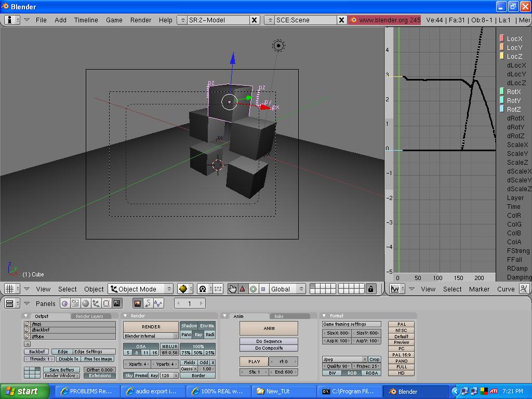Open the Jpeg file format dropdown
This screenshot has width=532, height=399.
coord(345,360)
